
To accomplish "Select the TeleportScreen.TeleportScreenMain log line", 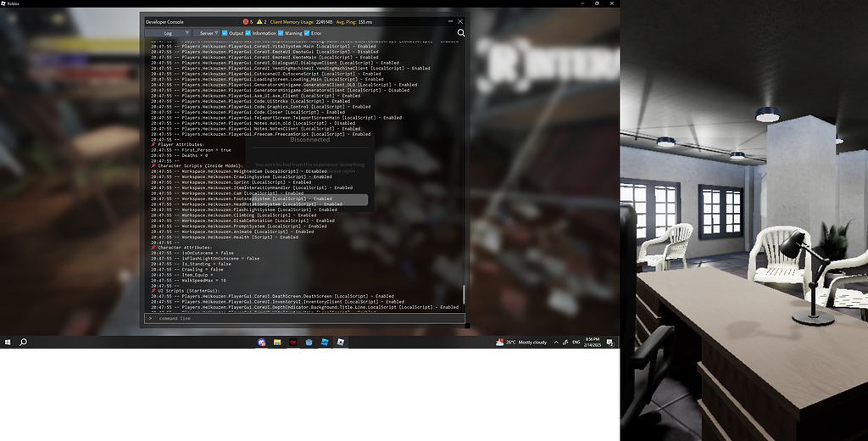I will pyautogui.click(x=277, y=117).
